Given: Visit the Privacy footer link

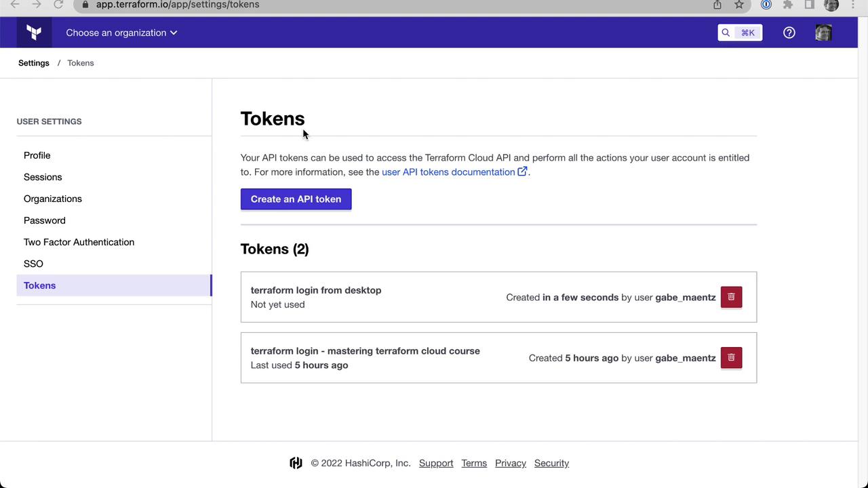Looking at the screenshot, I should coord(511,463).
